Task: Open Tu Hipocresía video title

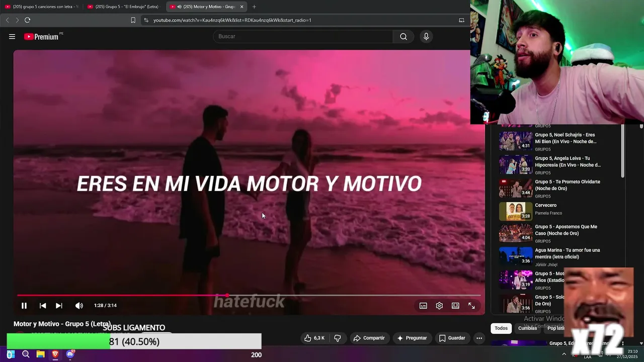Action: (568, 161)
